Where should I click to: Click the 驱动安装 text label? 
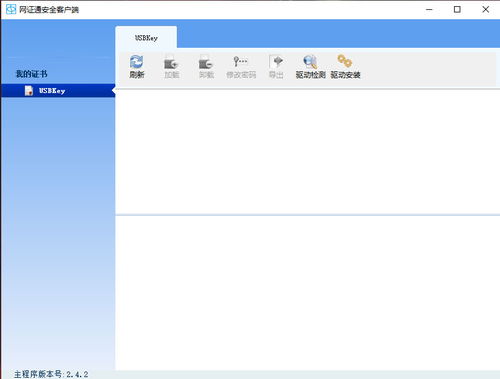[345, 75]
